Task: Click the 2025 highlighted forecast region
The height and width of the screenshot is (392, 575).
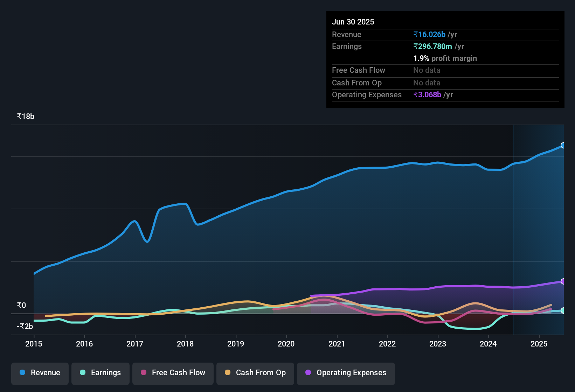Action: pos(539,227)
